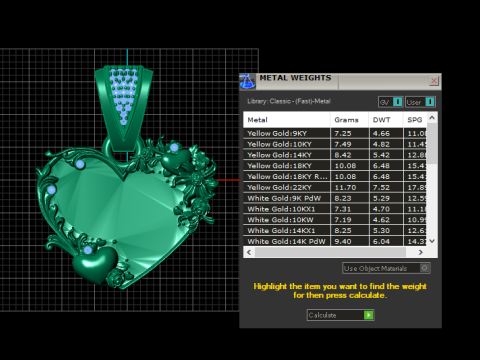Click the 4.70 DWT cell
Viewport: 480px width, 360px height.
tap(386, 209)
